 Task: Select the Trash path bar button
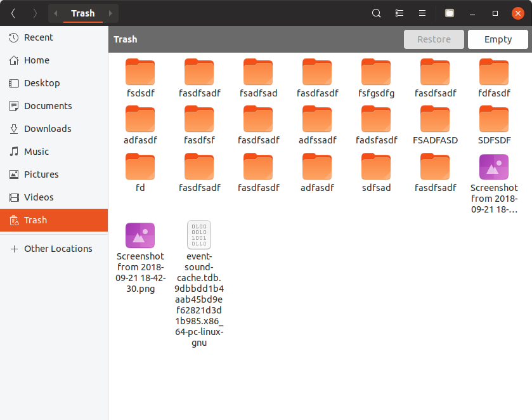pyautogui.click(x=83, y=13)
